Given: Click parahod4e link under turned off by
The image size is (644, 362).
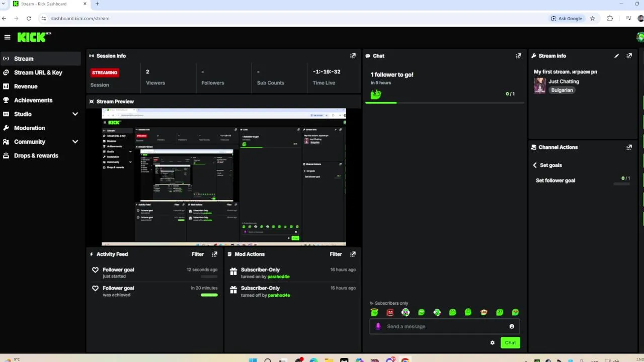Looking at the screenshot, I should pos(279,295).
